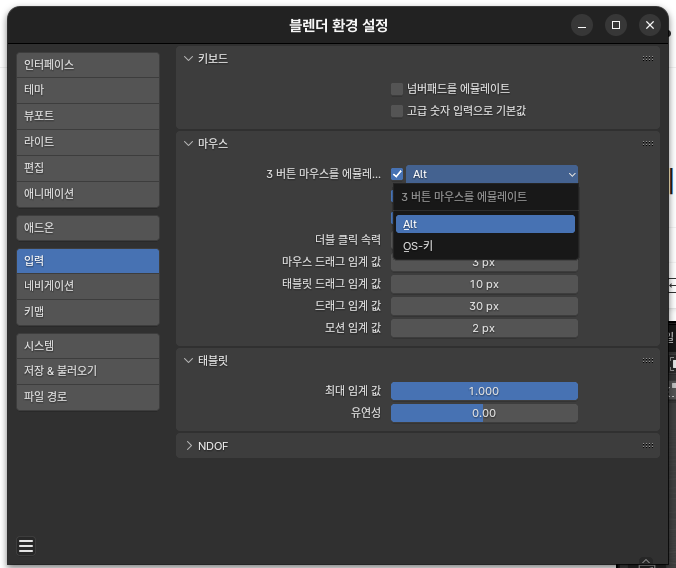Click the 마우스 드래그 임계 값 field
676x568 pixels.
click(484, 264)
